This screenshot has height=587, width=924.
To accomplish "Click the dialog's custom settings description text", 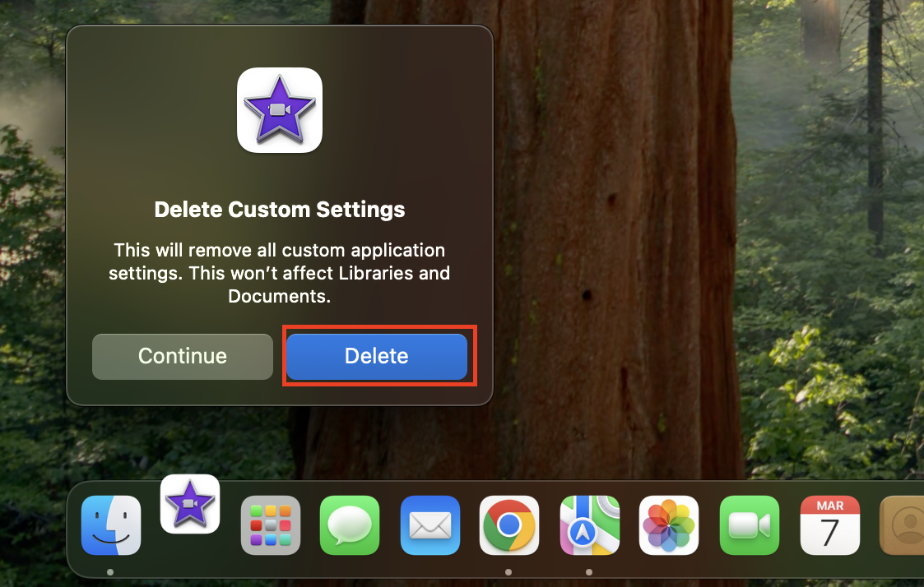I will tap(280, 273).
